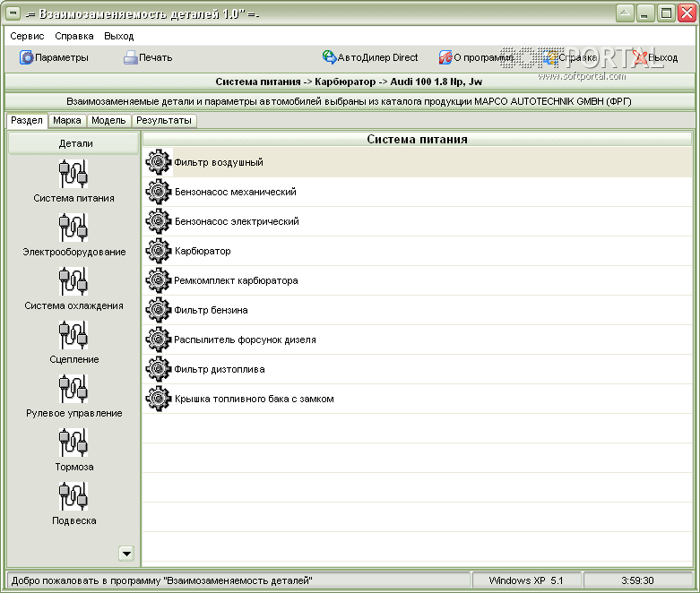This screenshot has height=593, width=700.
Task: Click the gear icon beside Бензонасос механический
Action: click(x=159, y=192)
